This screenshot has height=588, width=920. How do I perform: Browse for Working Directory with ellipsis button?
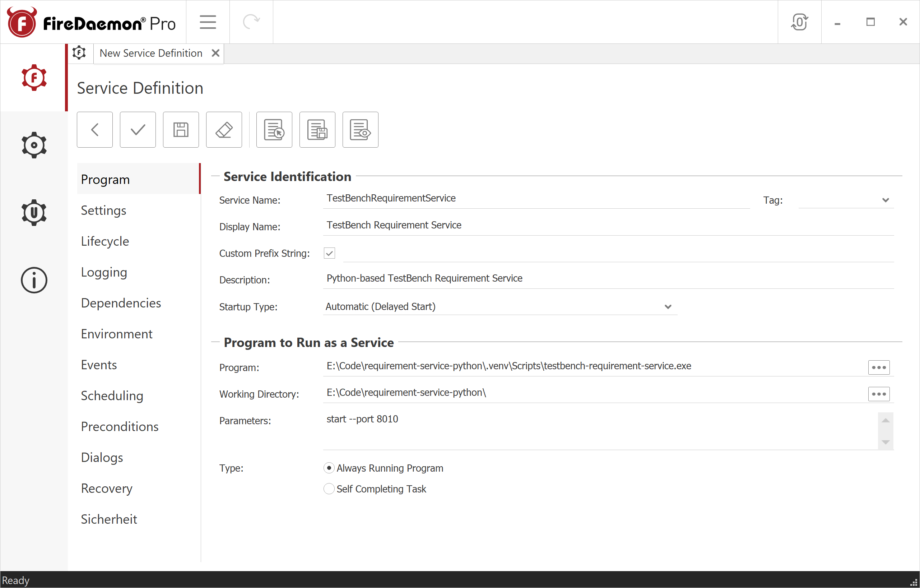click(878, 394)
